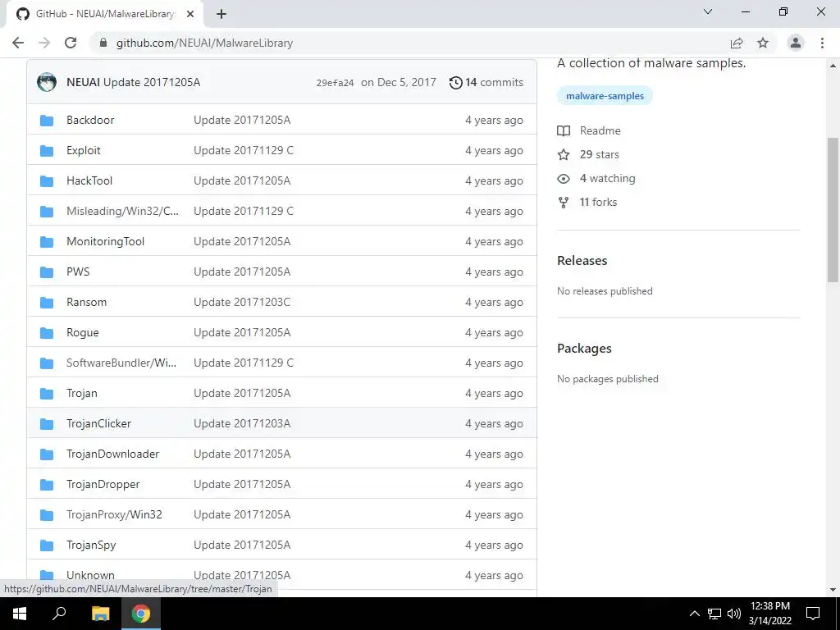Click the forks branch icon
Viewport: 840px width, 630px height.
(564, 203)
